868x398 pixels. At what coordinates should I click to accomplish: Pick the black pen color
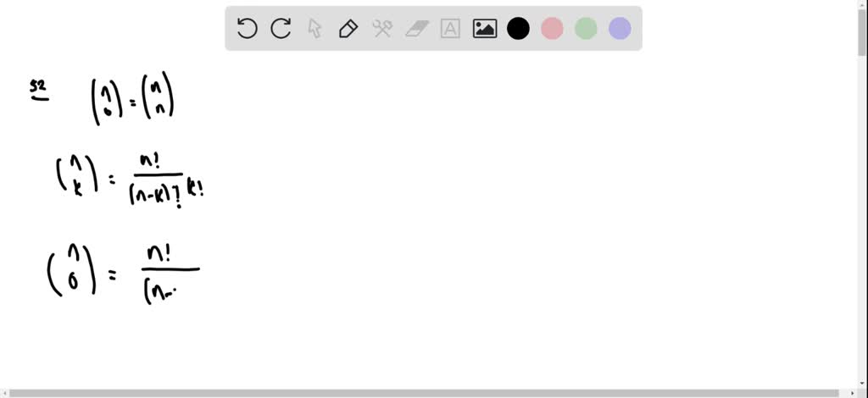coord(518,28)
